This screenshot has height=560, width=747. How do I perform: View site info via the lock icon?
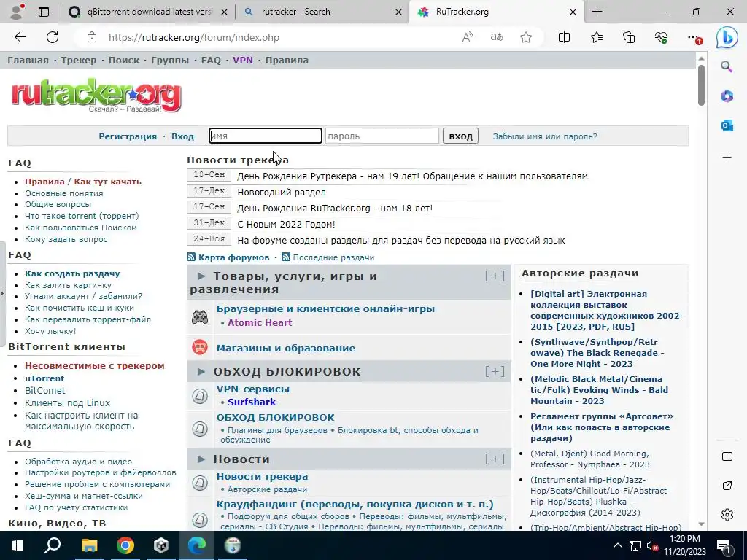[x=92, y=37]
